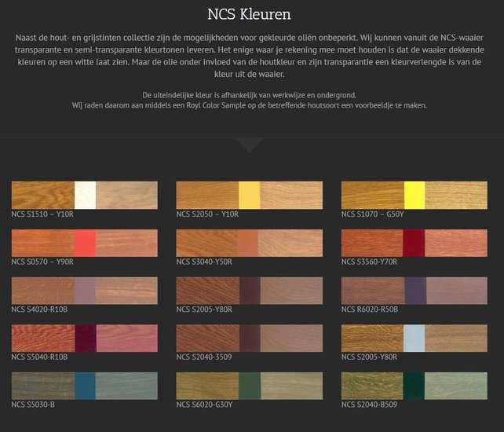Choose the dark purple swatch of NCS R6020-R50B
The width and height of the screenshot is (504, 432).
pyautogui.click(x=414, y=291)
